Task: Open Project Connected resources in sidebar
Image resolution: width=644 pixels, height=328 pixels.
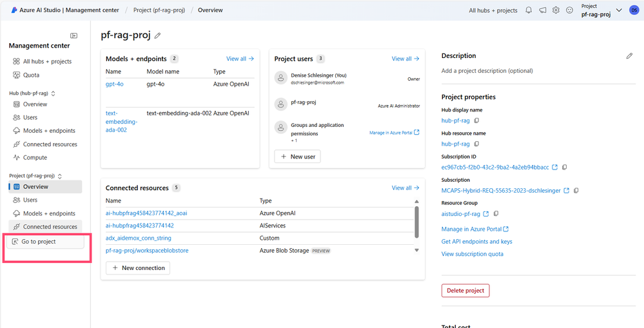Action: click(x=45, y=227)
